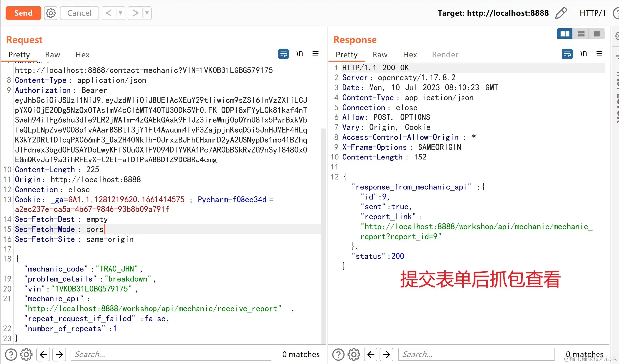The height and width of the screenshot is (364, 619).
Task: Open help for Request search bar
Action: click(x=11, y=355)
